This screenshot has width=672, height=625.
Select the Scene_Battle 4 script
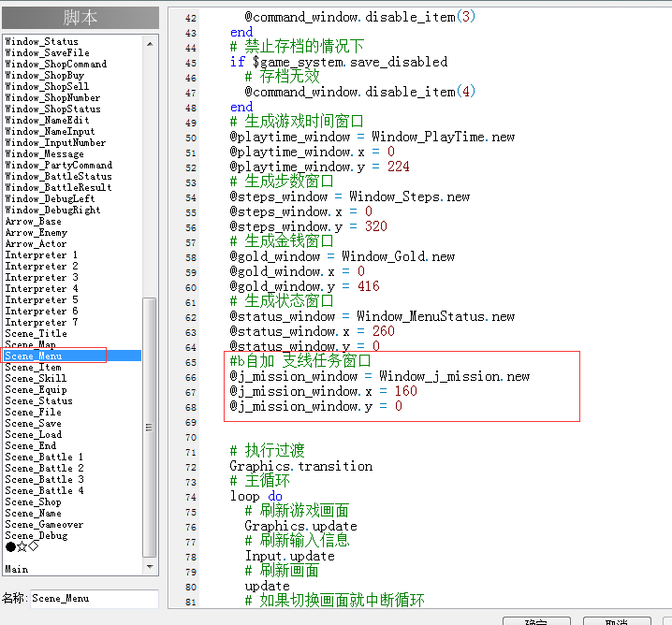44,490
